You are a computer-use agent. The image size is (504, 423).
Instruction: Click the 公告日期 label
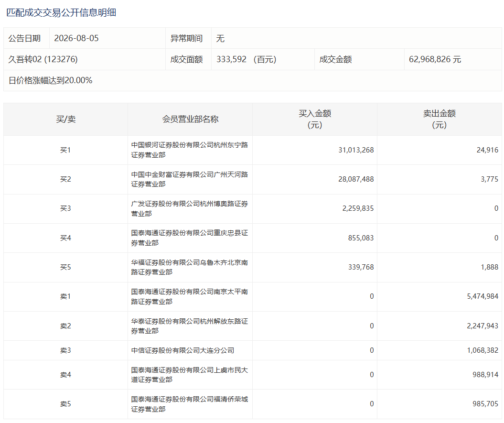[24, 38]
